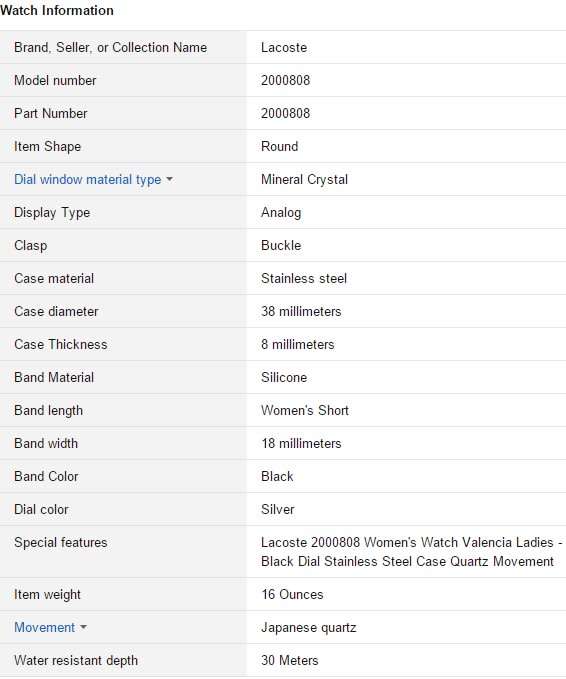
Task: Select the 30 Meters water resistance value
Action: [x=290, y=660]
